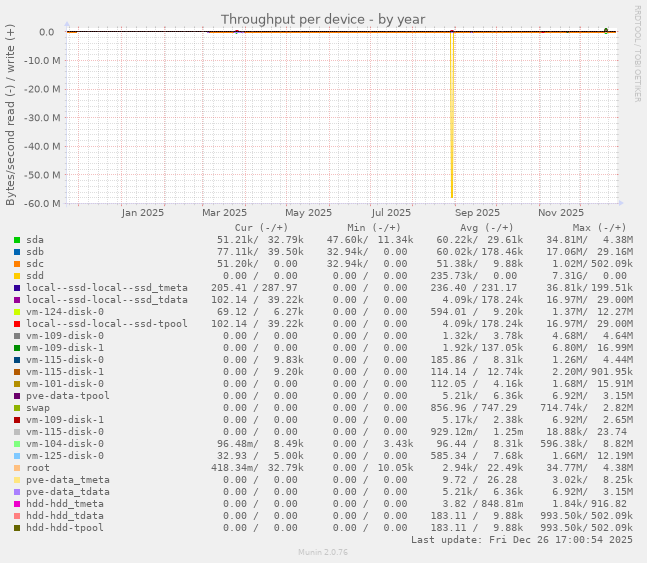
Task: Click the '-60.0 M' y-axis label
Action: [x=42, y=203]
